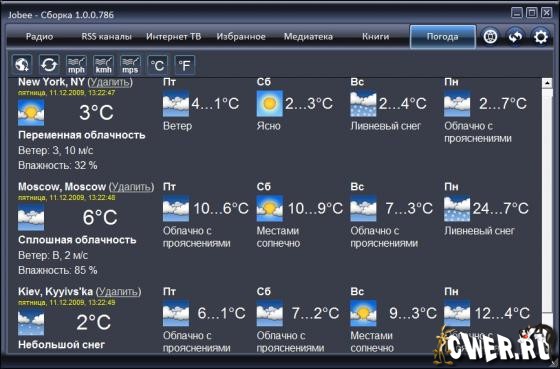This screenshot has width=560, height=369.
Task: Click the add city globe icon
Action: pyautogui.click(x=22, y=65)
